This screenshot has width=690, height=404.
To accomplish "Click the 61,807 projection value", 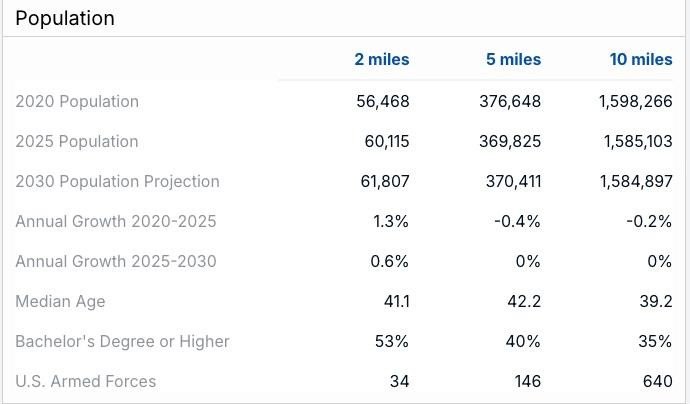I will point(385,182).
